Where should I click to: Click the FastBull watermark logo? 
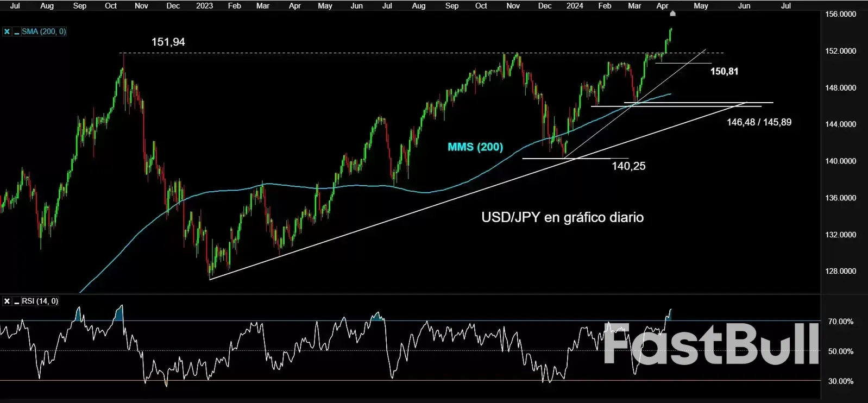710,344
